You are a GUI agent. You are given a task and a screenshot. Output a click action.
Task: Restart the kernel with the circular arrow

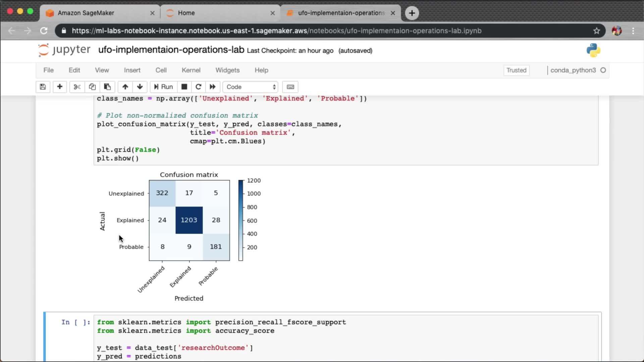(198, 87)
